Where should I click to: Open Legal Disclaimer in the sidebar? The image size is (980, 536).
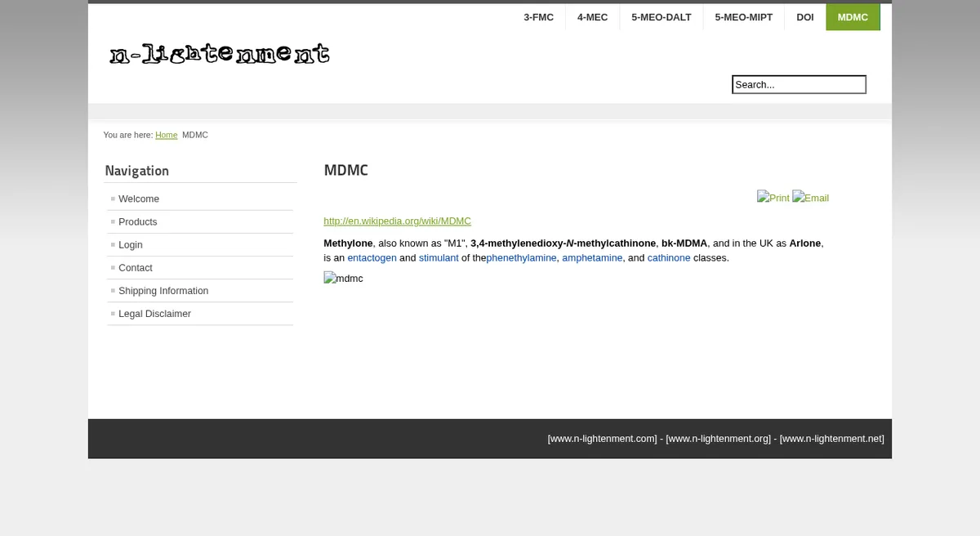point(200,313)
